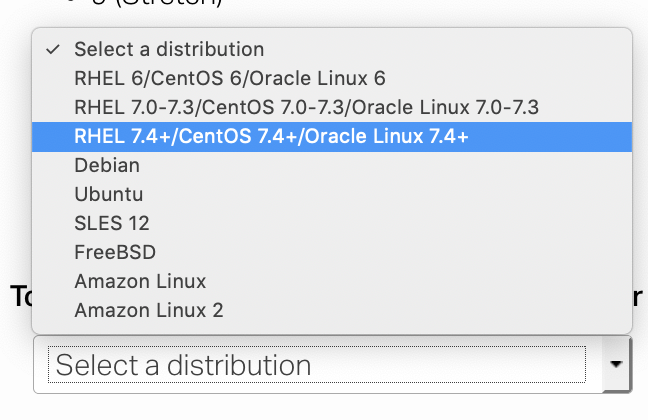Choose Amazon Linux (not 2)
Image resolution: width=648 pixels, height=420 pixels.
(332, 282)
